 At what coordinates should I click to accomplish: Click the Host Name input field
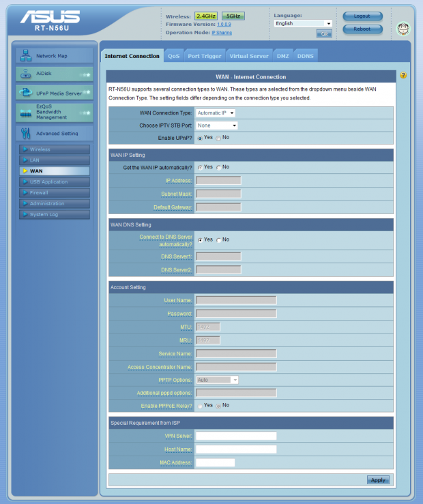pos(236,449)
